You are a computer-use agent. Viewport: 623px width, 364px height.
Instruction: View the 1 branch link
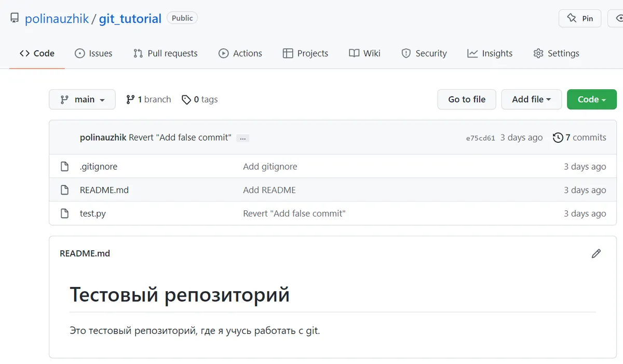point(148,99)
